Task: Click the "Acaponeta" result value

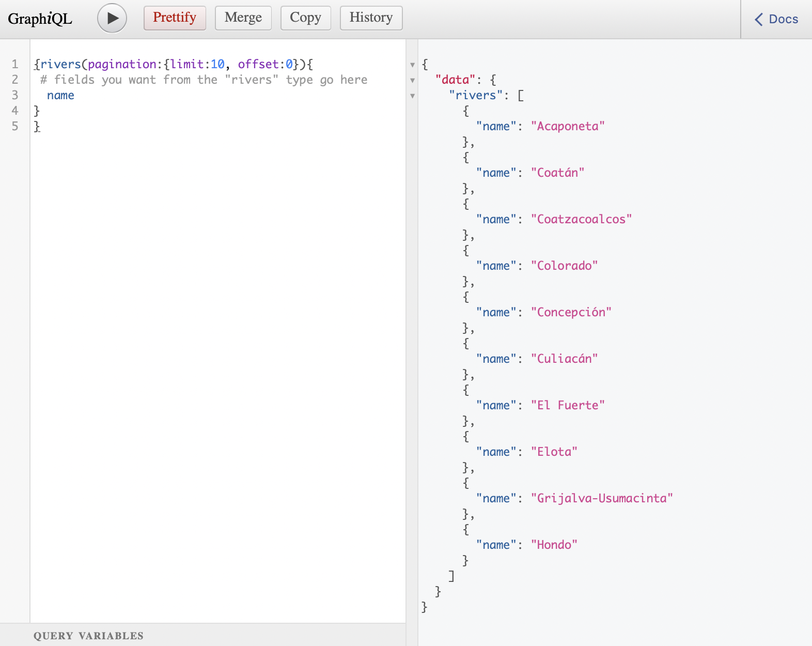Action: pos(568,127)
